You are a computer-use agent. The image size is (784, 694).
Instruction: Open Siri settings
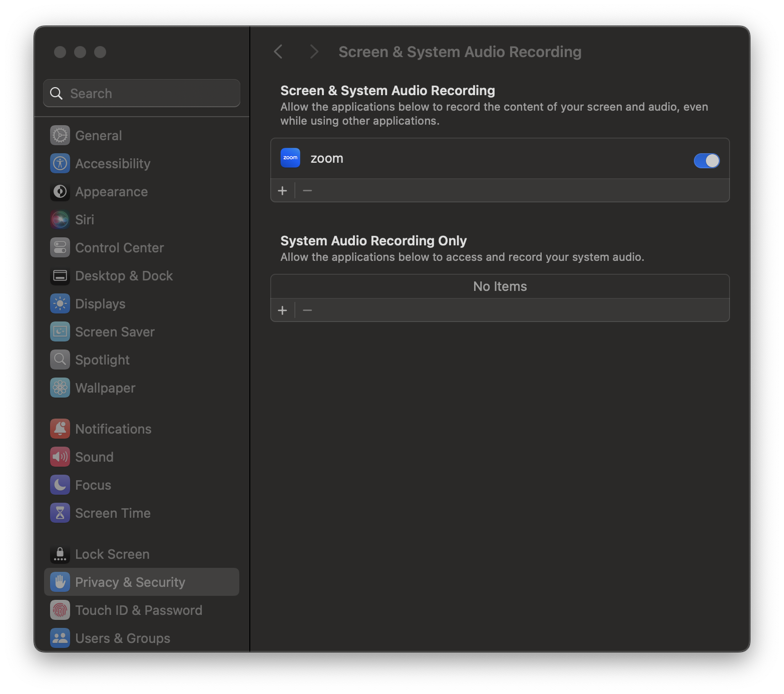coord(84,219)
